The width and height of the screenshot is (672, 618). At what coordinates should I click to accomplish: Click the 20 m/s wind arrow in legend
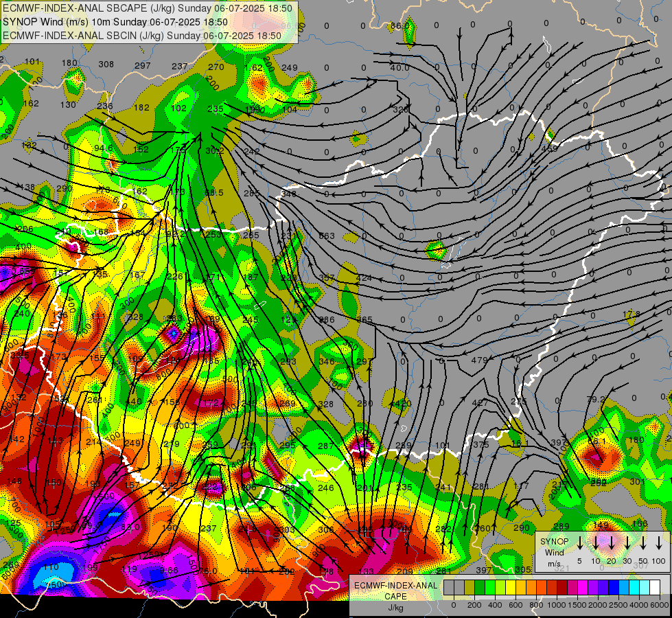(611, 543)
